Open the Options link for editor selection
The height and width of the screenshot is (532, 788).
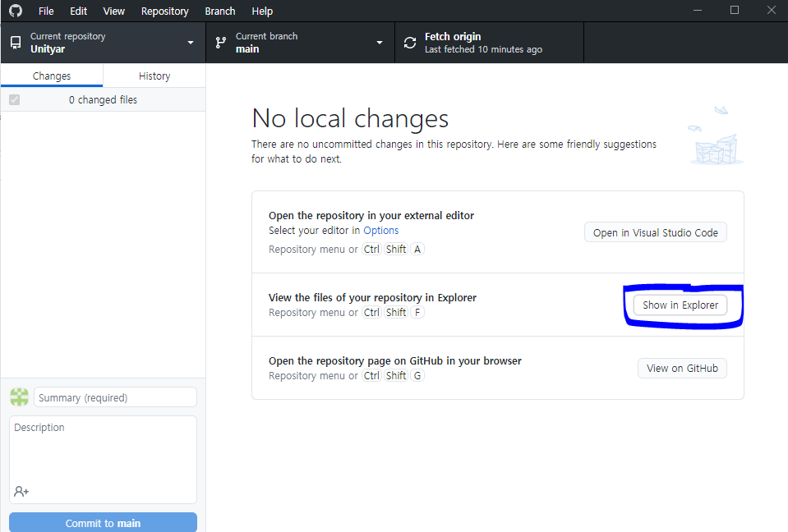pos(381,231)
